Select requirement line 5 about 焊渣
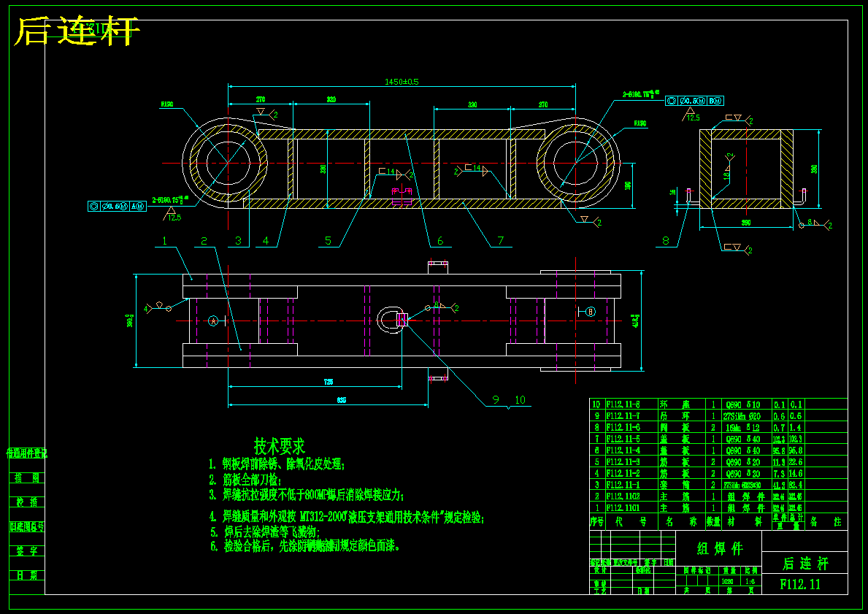The height and width of the screenshot is (614, 868). [x=264, y=532]
